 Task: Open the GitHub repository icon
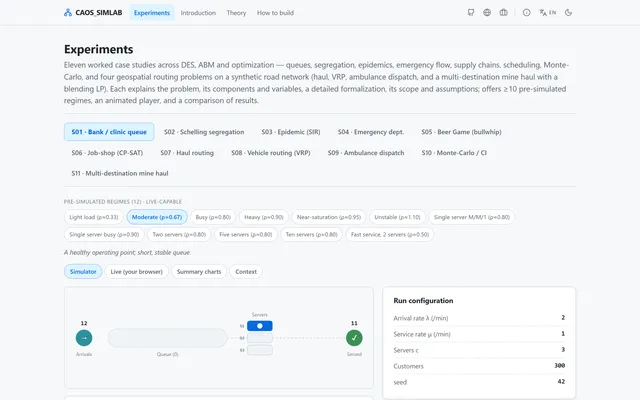tap(471, 13)
